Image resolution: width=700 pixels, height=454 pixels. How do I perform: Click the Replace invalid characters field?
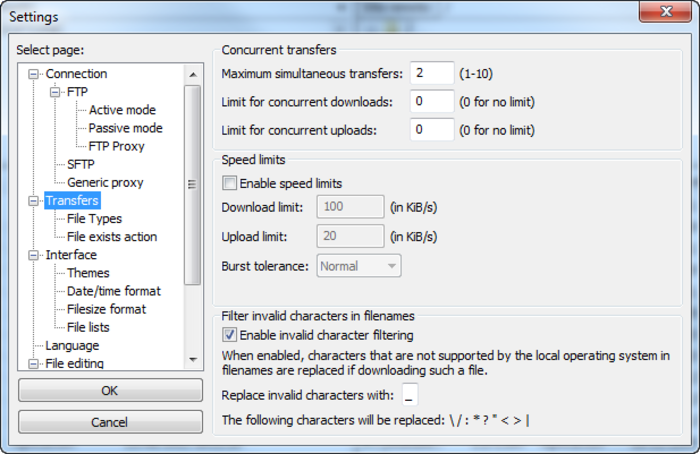[410, 395]
